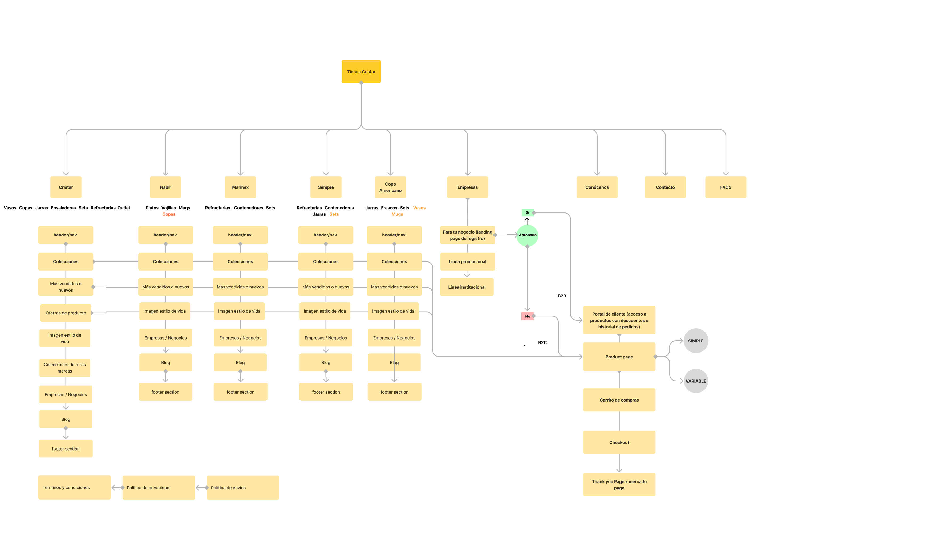Pick the Marinex brand node

coord(240,187)
